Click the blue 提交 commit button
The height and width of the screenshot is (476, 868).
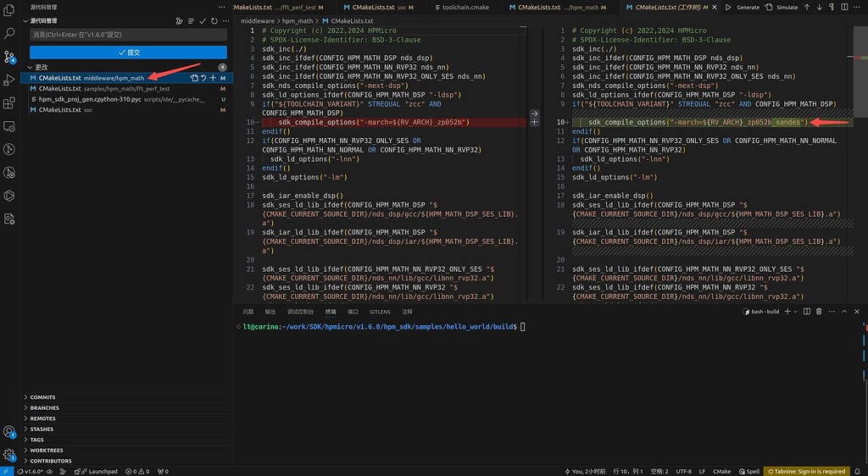point(127,52)
